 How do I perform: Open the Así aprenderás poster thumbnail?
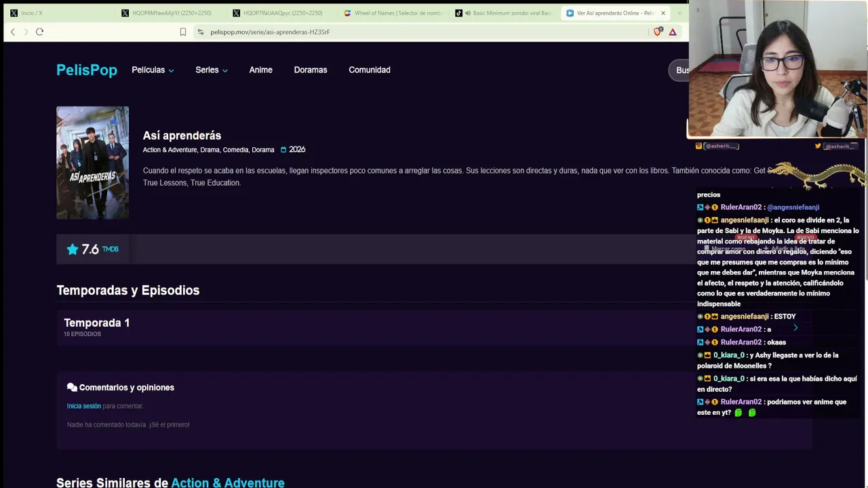pyautogui.click(x=92, y=163)
